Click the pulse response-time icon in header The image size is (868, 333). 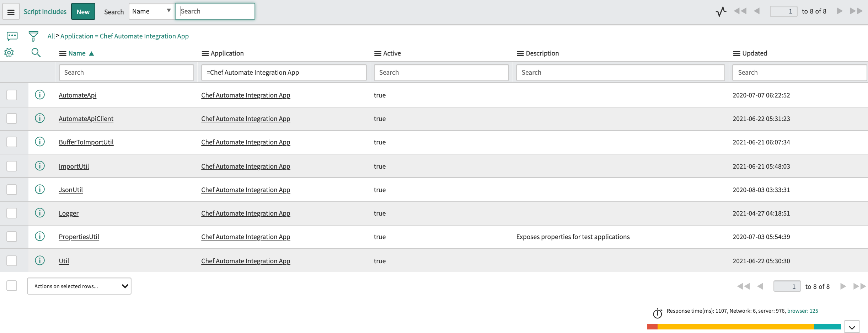(721, 11)
